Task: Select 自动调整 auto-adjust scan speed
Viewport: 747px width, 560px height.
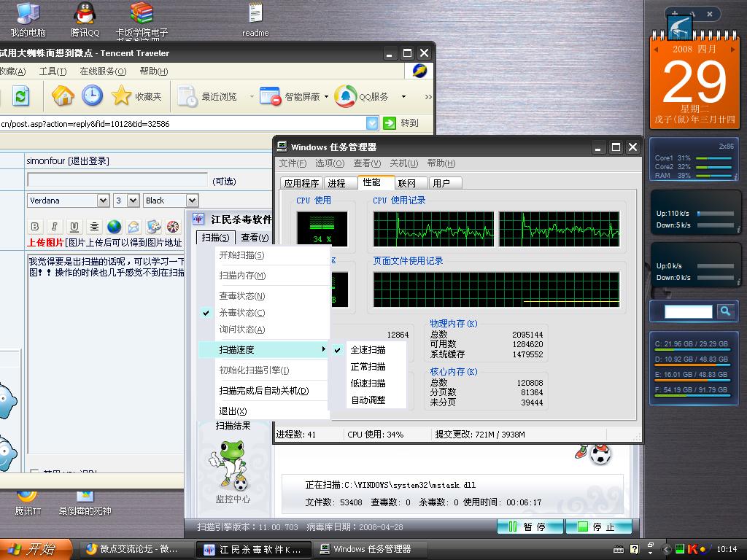Action: (368, 400)
